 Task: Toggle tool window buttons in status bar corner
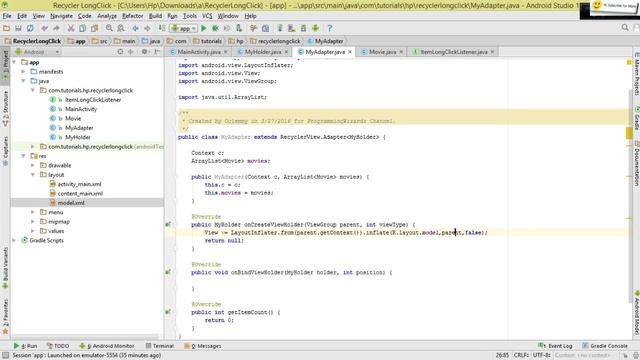(5, 356)
